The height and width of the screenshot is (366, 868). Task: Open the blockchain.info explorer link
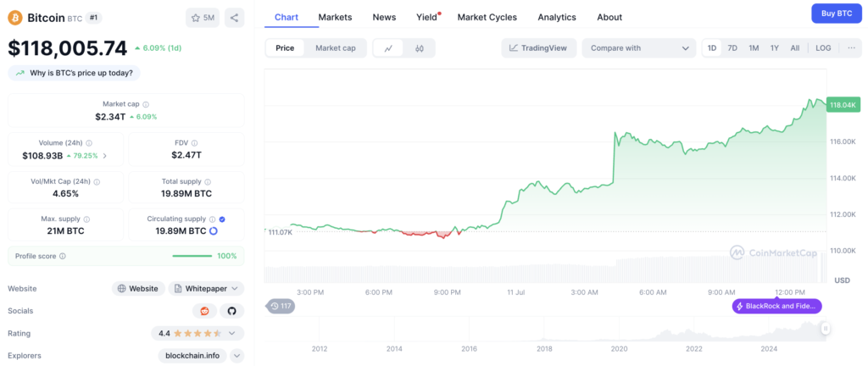pyautogui.click(x=192, y=356)
